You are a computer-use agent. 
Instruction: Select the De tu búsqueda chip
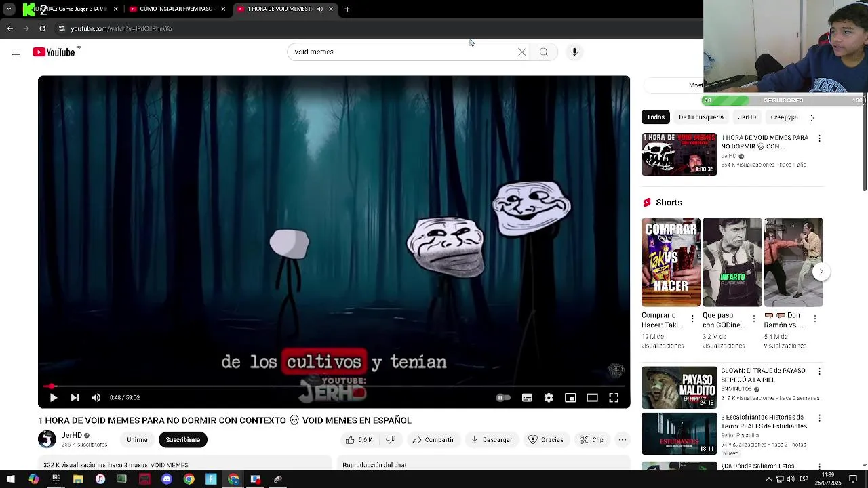(x=701, y=117)
